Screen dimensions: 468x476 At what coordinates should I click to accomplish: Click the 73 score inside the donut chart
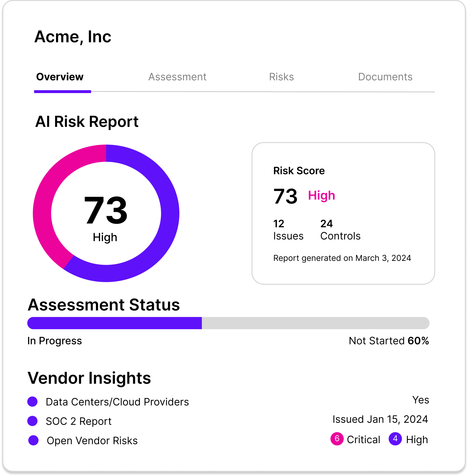point(106,210)
